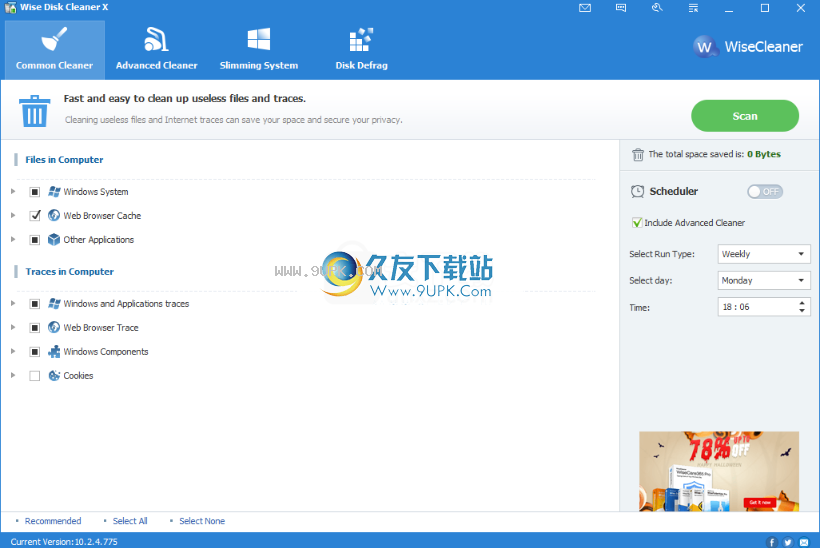Click the 0 Bytes saved value
This screenshot has height=548, width=821.
point(763,154)
